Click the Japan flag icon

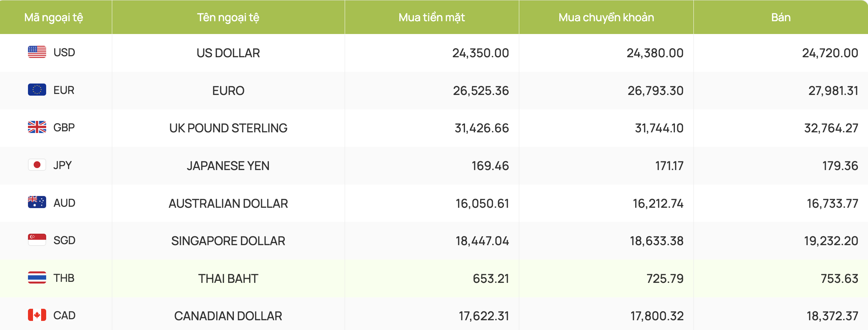tap(37, 165)
